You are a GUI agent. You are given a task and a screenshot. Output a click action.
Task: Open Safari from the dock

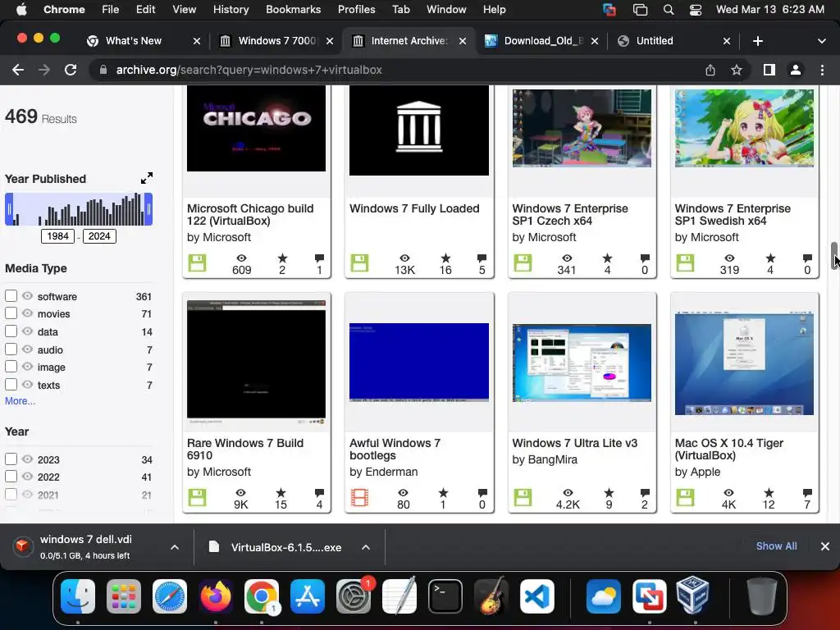coord(170,596)
